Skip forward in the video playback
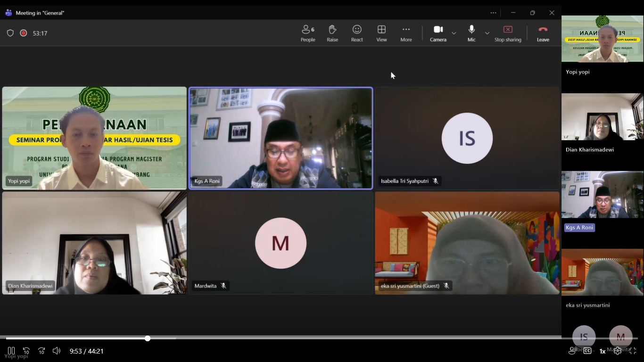 pyautogui.click(x=41, y=351)
